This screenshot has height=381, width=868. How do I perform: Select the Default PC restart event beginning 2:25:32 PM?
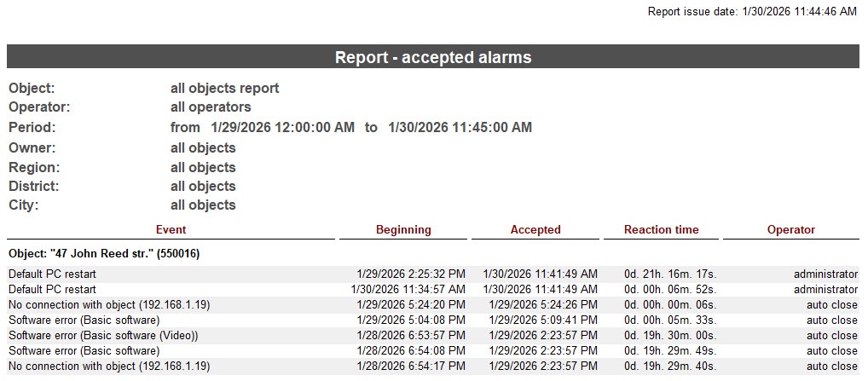52,274
